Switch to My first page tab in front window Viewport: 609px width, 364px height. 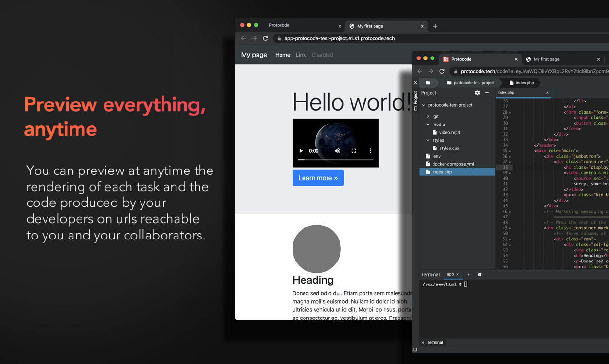562,59
